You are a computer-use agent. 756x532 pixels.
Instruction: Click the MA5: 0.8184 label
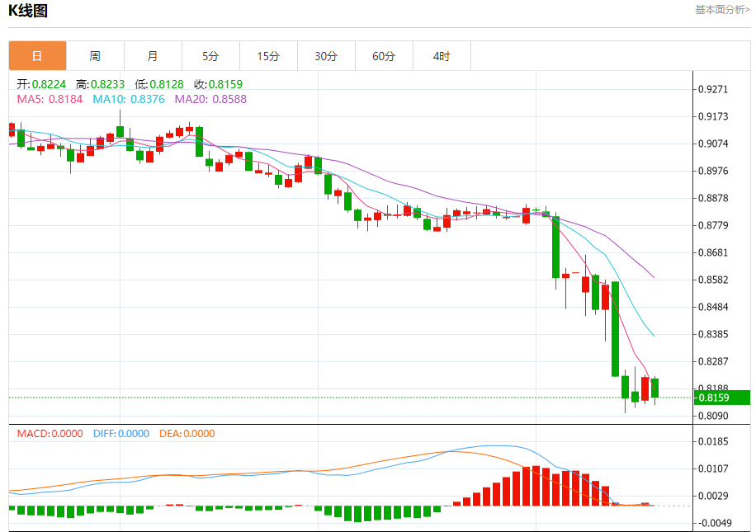point(50,99)
